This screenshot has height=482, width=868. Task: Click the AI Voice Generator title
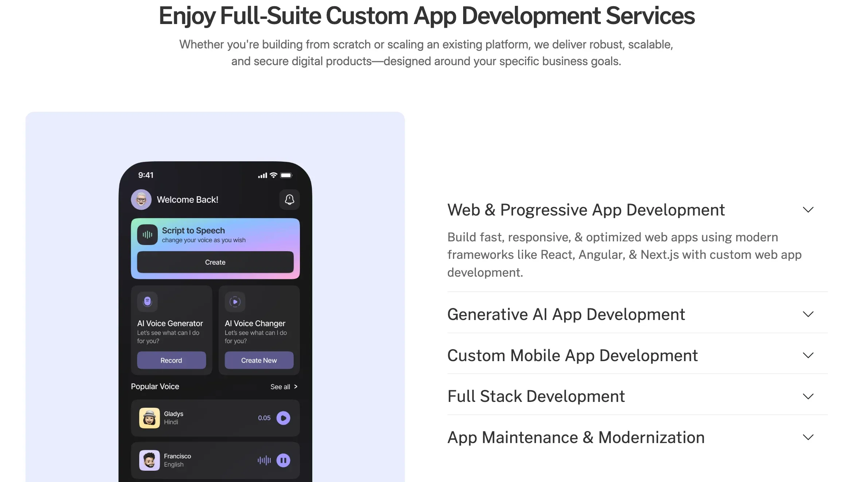tap(170, 323)
